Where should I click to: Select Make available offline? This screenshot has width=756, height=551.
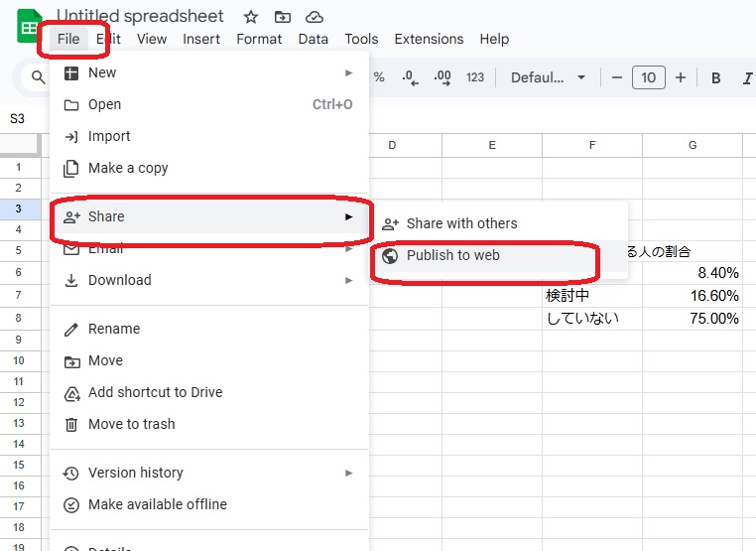click(208, 504)
